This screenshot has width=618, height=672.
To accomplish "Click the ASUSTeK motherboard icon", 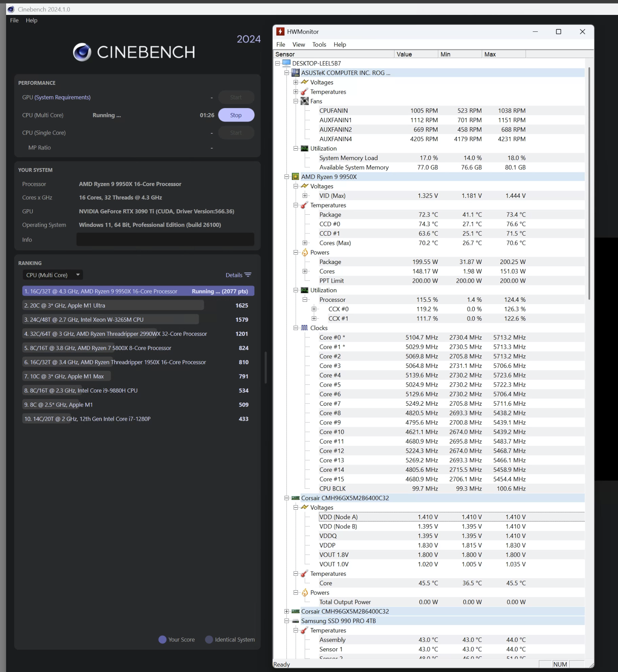I will click(295, 73).
